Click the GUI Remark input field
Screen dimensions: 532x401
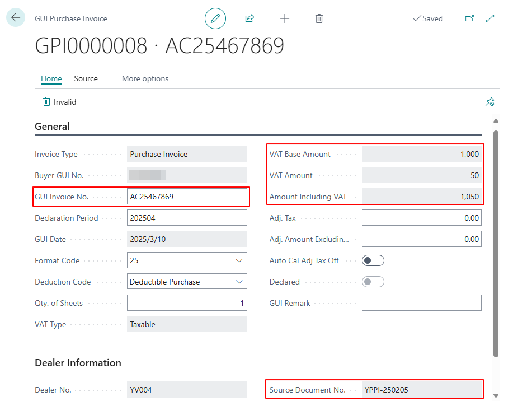(421, 303)
